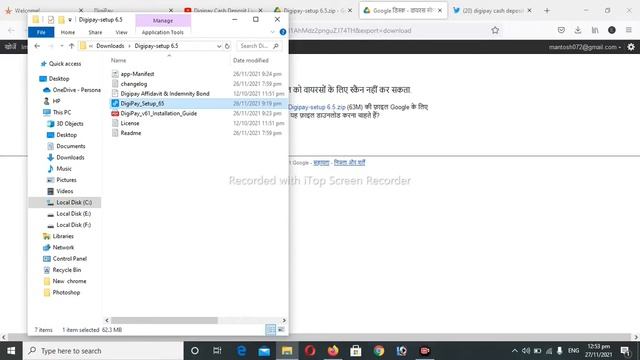Image resolution: width=640 pixels, height=360 pixels.
Task: Switch to large icons view layout
Action: pos(281,329)
